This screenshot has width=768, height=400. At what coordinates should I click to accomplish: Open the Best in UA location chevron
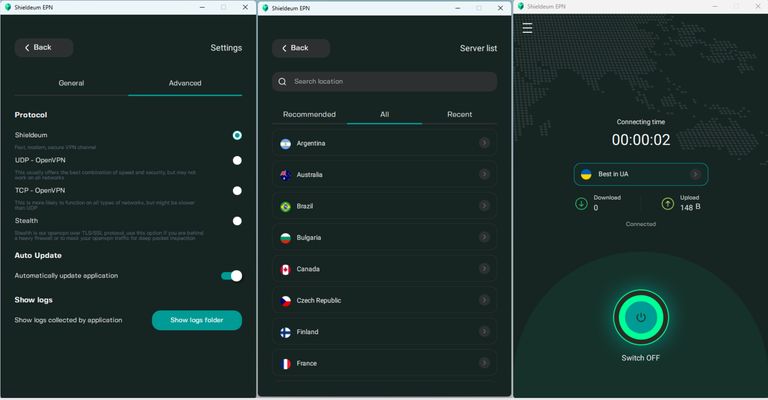[695, 174]
